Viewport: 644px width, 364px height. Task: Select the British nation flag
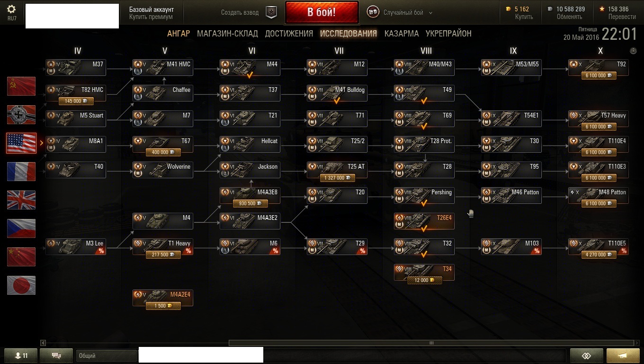coord(21,200)
